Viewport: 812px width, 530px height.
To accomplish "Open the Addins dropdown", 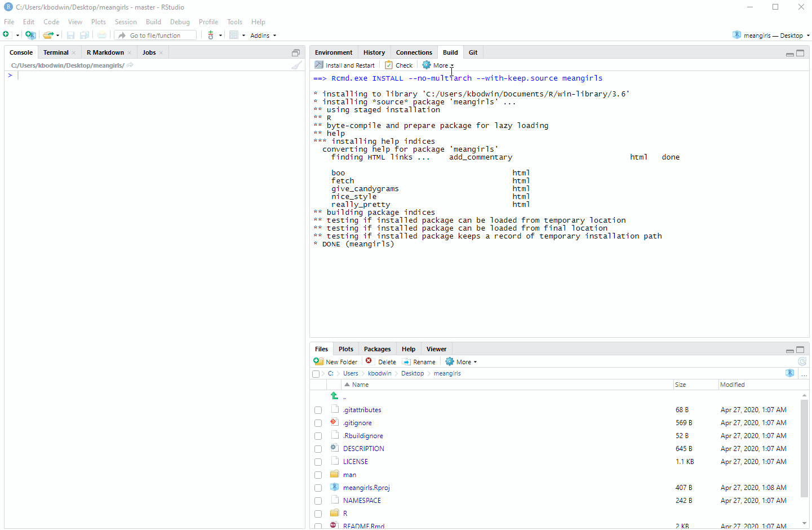I will tap(263, 36).
